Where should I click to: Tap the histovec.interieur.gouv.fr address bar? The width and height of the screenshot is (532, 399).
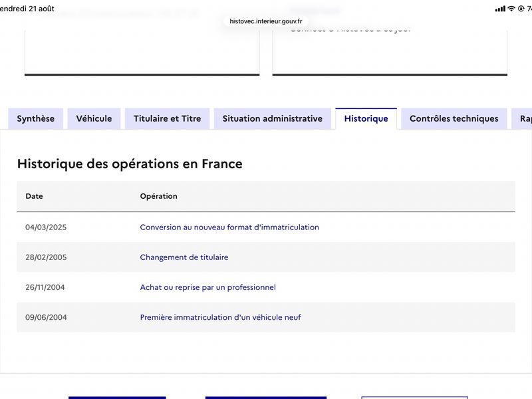(265, 21)
